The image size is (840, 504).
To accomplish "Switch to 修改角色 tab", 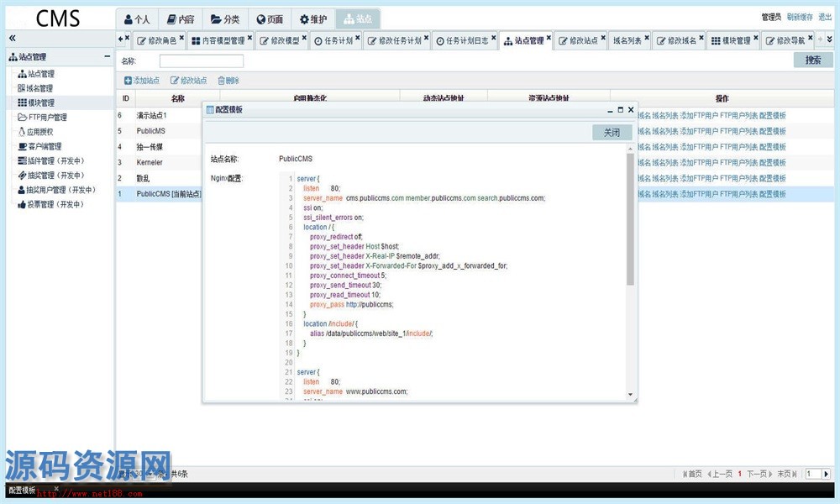I will [157, 40].
